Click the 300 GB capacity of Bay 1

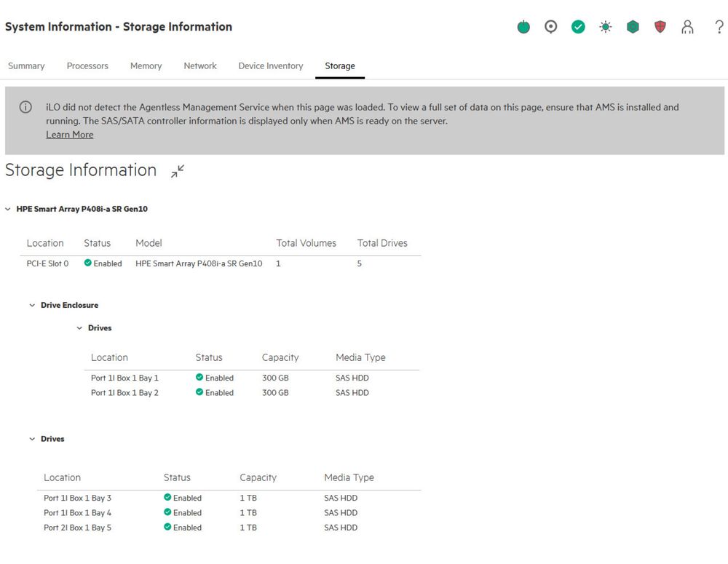[x=275, y=378]
